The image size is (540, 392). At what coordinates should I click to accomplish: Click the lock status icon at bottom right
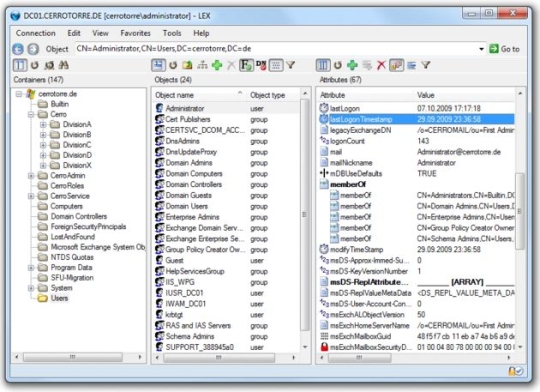click(515, 371)
